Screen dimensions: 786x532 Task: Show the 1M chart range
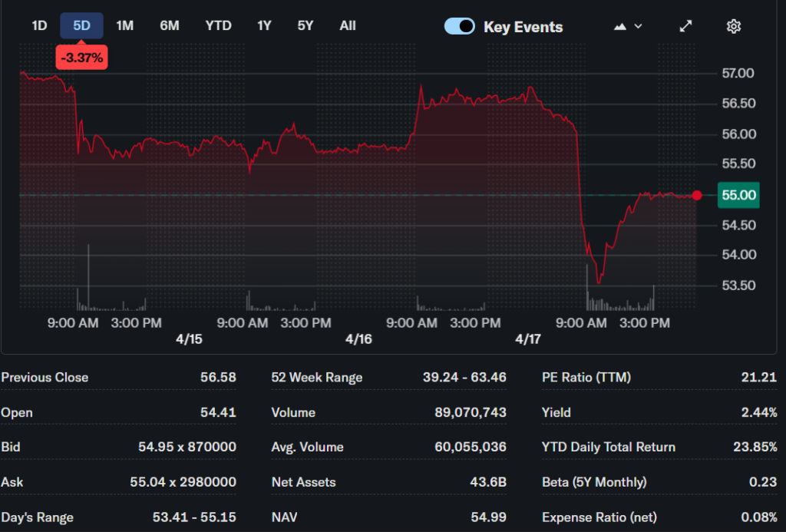(124, 25)
